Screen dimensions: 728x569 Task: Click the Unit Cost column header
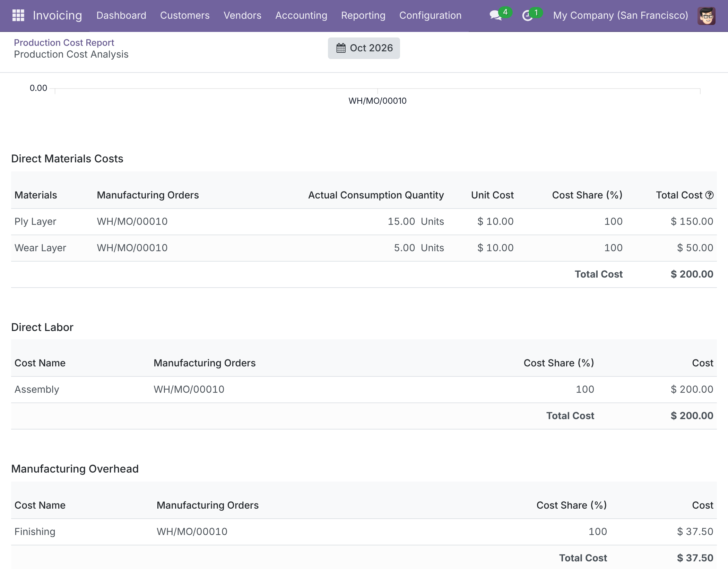tap(492, 195)
